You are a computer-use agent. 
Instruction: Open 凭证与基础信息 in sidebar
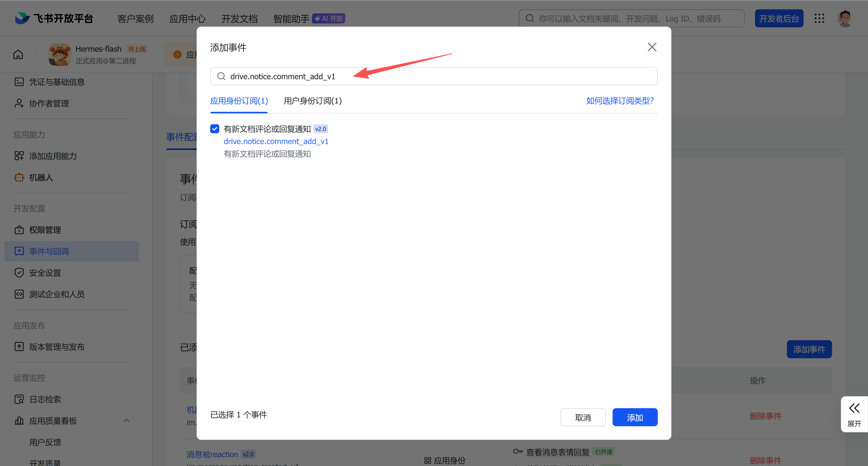pyautogui.click(x=50, y=82)
